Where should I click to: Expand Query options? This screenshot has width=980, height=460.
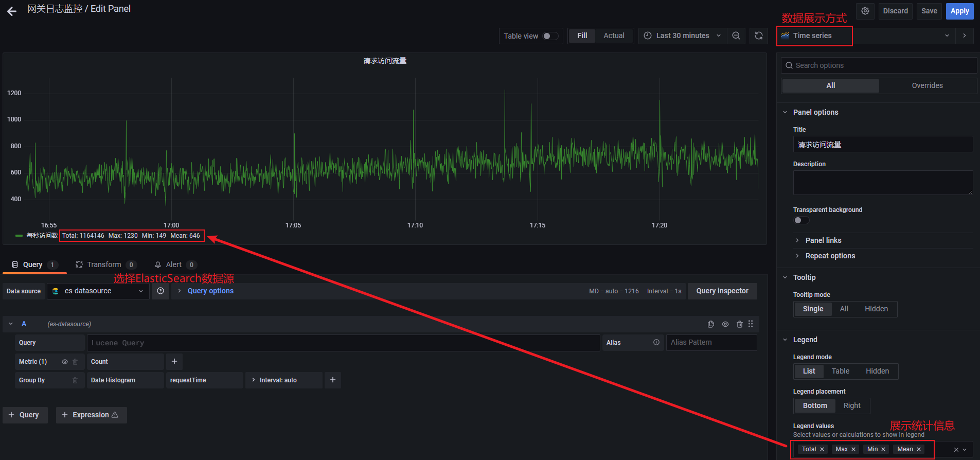[210, 291]
